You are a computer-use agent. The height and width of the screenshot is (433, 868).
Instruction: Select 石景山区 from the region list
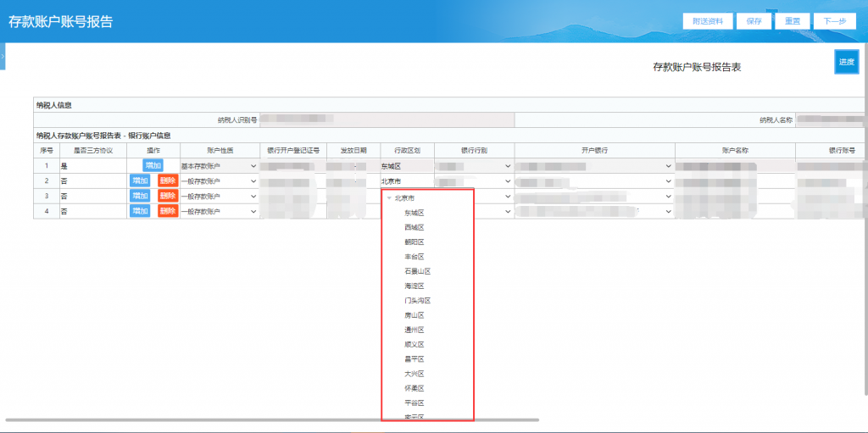tap(417, 271)
